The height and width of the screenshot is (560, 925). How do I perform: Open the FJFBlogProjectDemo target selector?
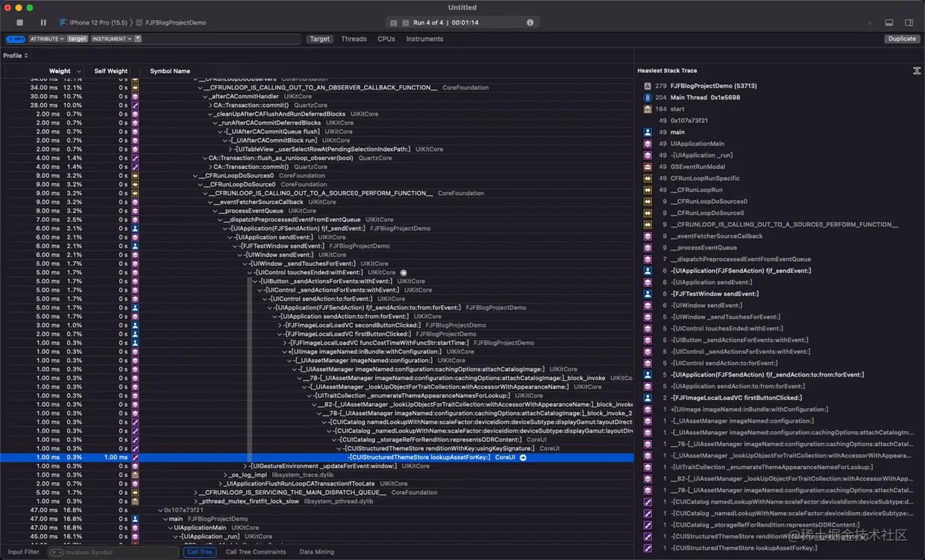(x=171, y=23)
